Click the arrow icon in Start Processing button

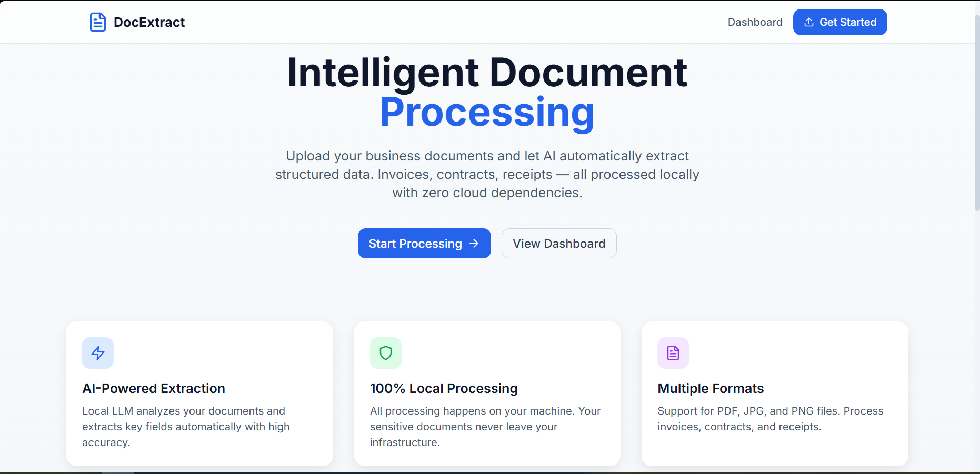click(473, 243)
